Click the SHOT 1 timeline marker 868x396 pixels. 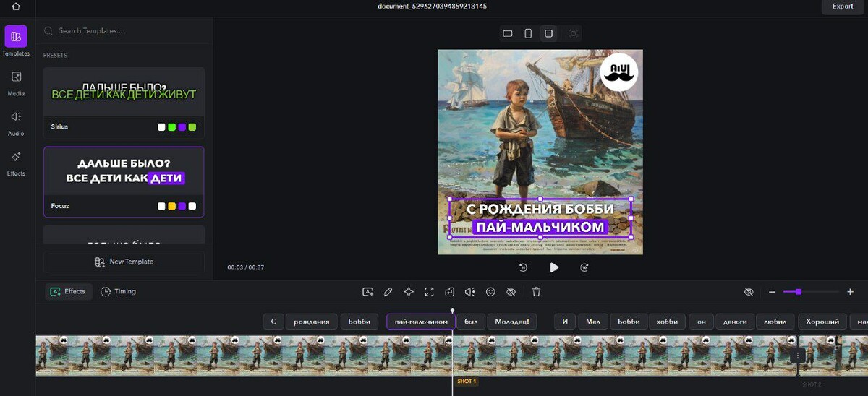coord(467,382)
